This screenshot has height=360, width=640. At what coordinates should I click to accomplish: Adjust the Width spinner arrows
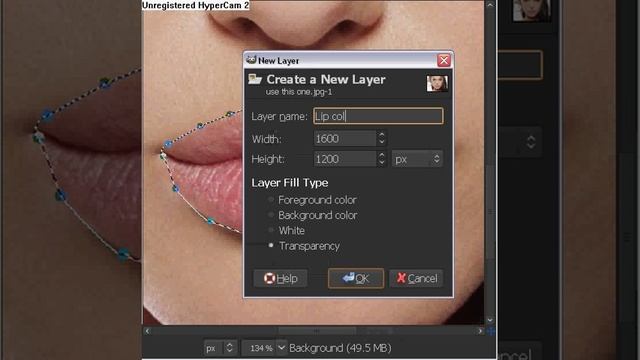(x=381, y=138)
